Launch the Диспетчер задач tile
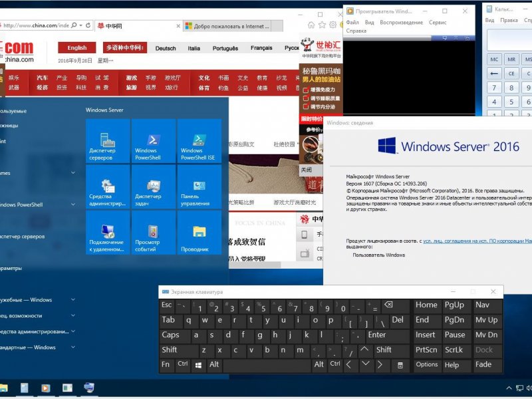 tap(154, 187)
